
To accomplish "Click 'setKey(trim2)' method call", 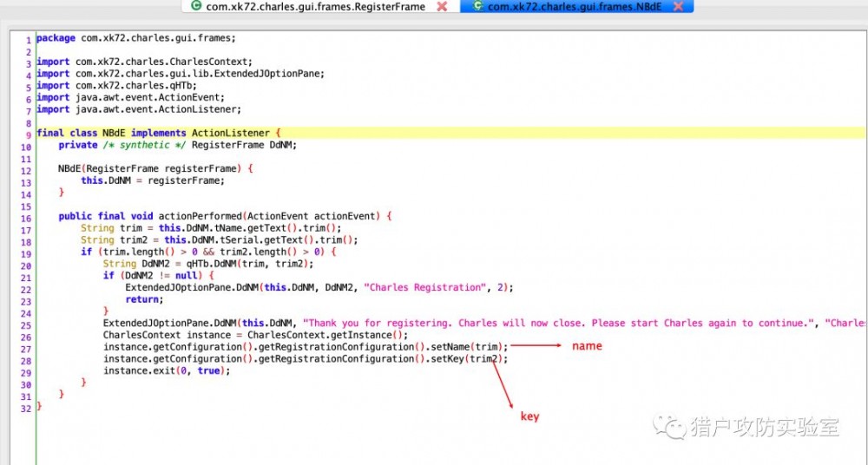I will point(467,358).
